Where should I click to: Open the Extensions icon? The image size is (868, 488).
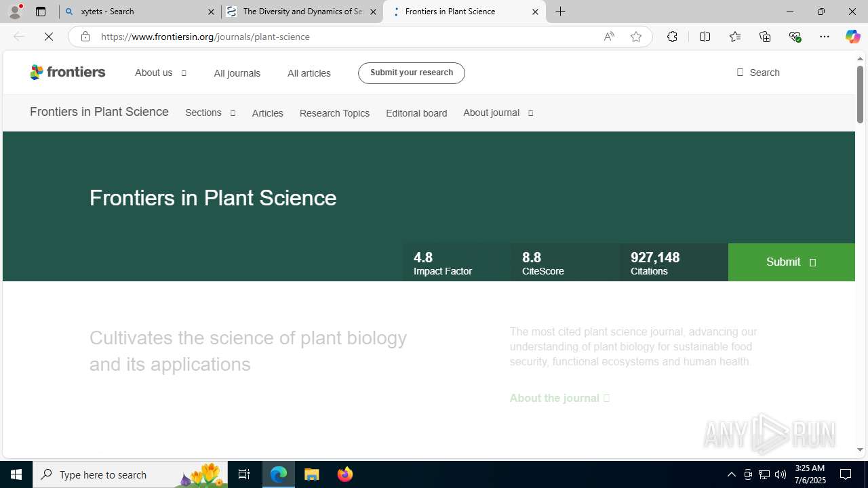[x=672, y=37]
